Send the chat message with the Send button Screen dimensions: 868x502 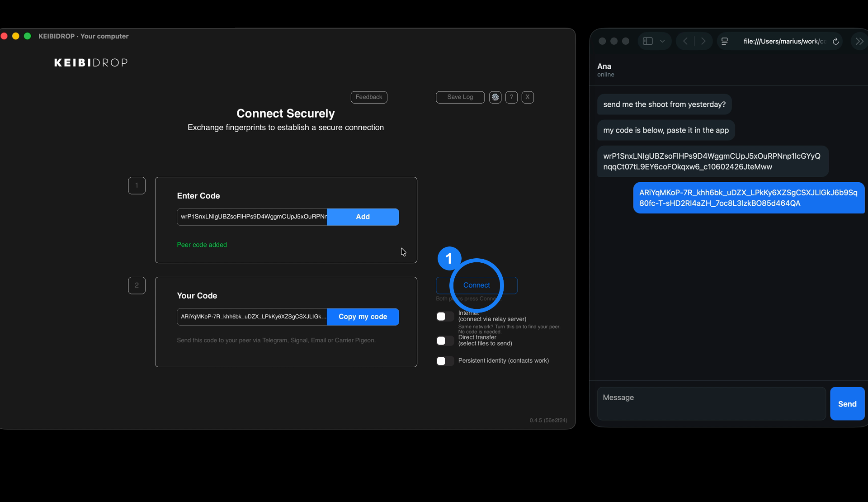click(x=847, y=404)
